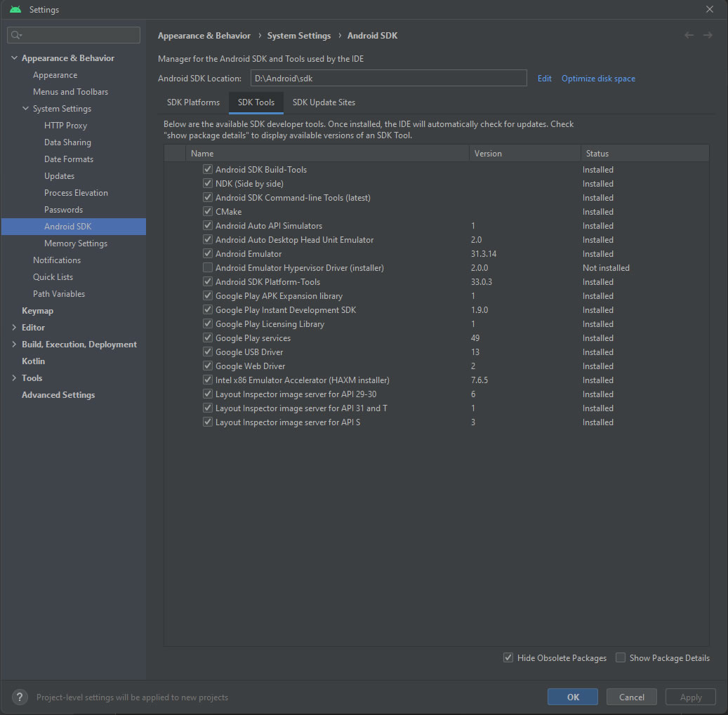Click Edit SDK location link
This screenshot has width=728, height=715.
tap(544, 79)
